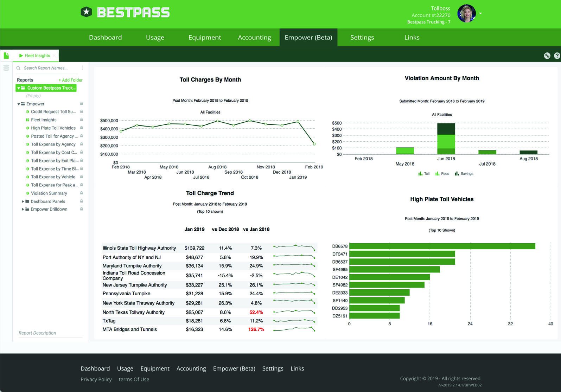
Task: Click the DB6578 bar in High Plate chart
Action: [442, 246]
